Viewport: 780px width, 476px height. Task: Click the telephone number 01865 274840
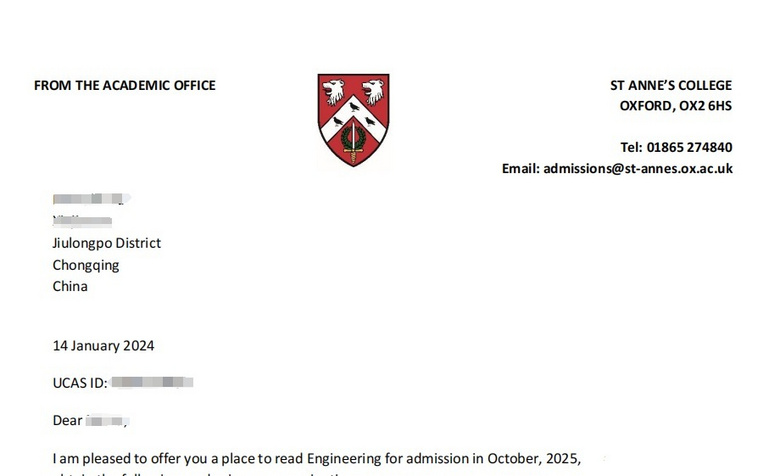(x=689, y=147)
